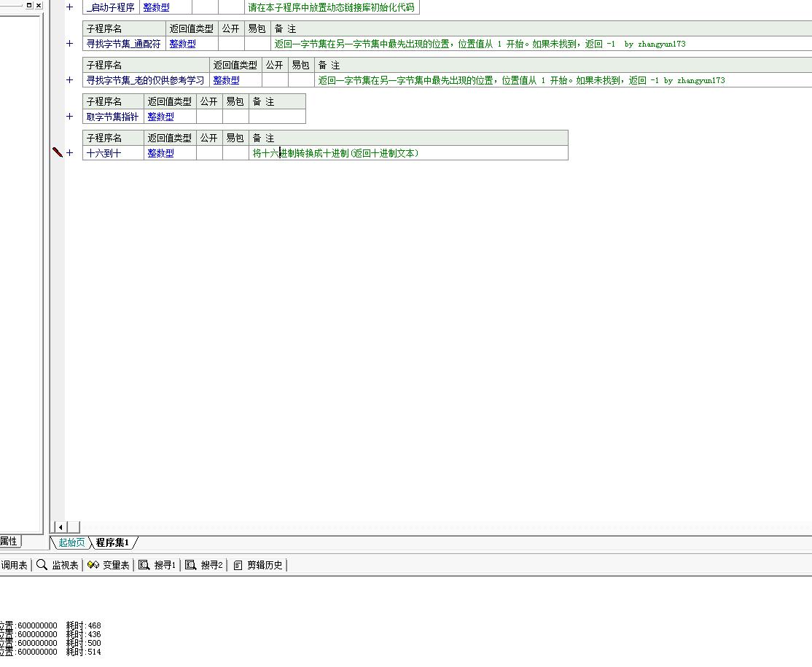The image size is (812, 667).
Task: Expand the _启动子程序 subroutine
Action: tap(70, 7)
